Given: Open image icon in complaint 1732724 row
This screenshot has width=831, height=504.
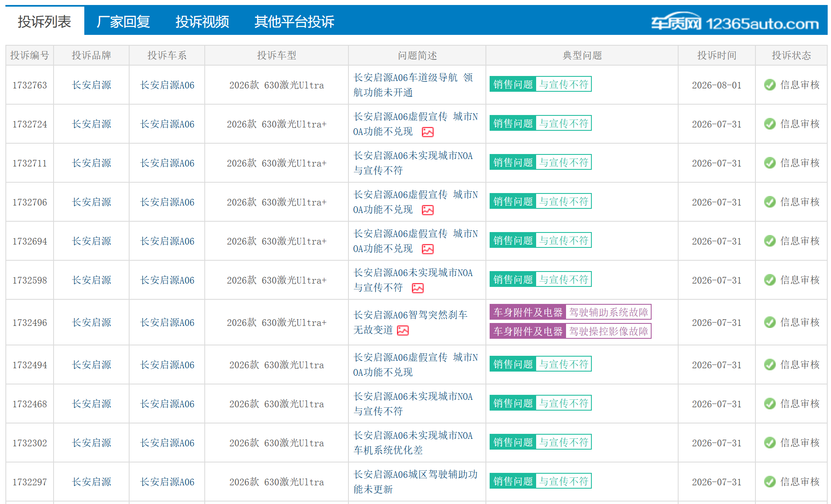Looking at the screenshot, I should [427, 132].
